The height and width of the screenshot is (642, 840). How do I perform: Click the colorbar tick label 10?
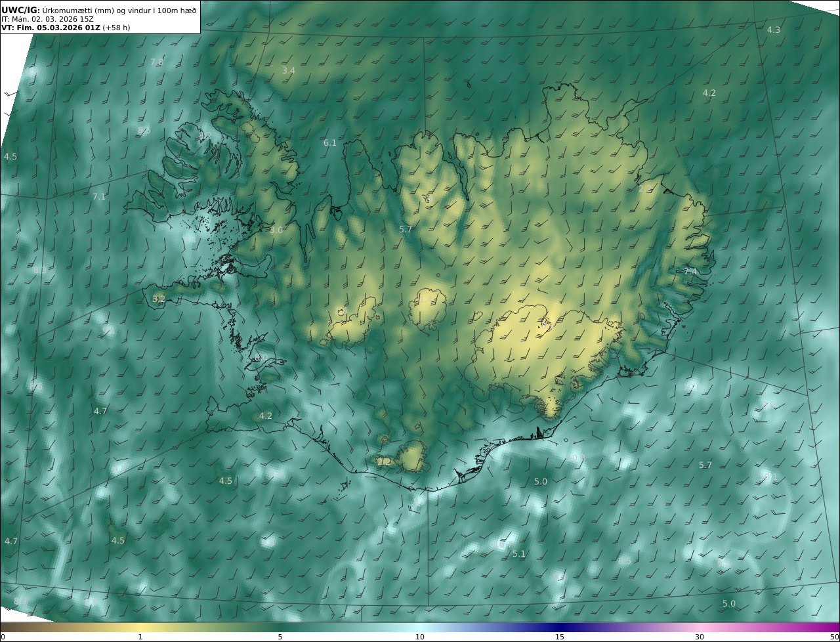pyautogui.click(x=420, y=637)
